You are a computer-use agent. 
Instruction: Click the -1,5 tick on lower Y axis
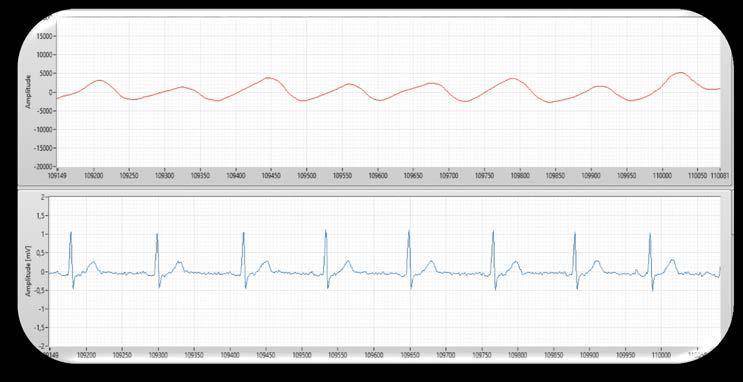tap(39, 327)
